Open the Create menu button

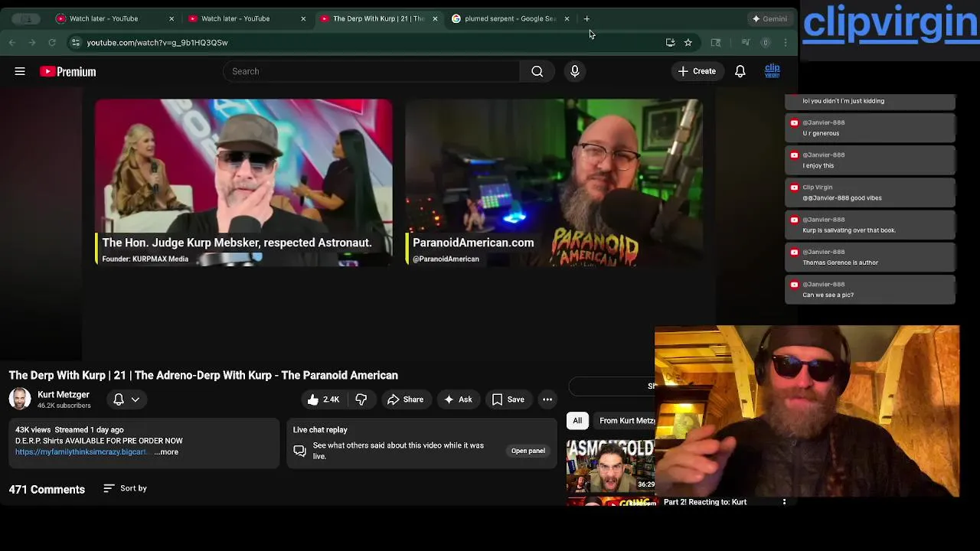696,71
